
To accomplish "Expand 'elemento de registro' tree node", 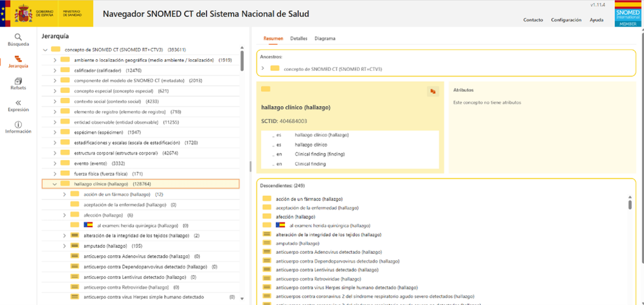I will click(x=55, y=112).
